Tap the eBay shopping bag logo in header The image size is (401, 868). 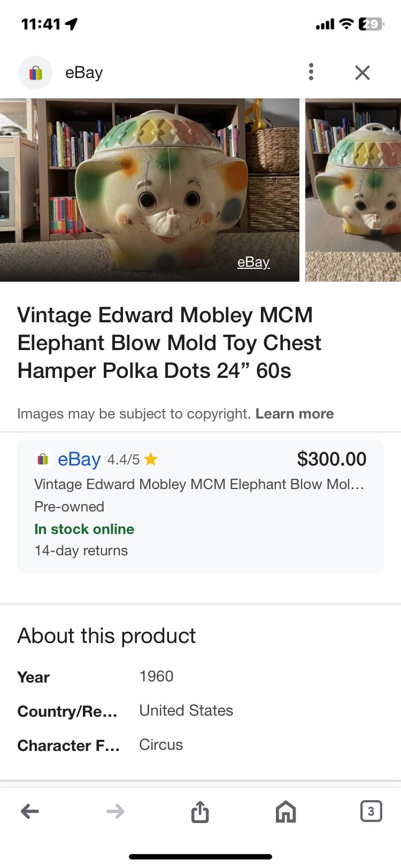point(35,73)
